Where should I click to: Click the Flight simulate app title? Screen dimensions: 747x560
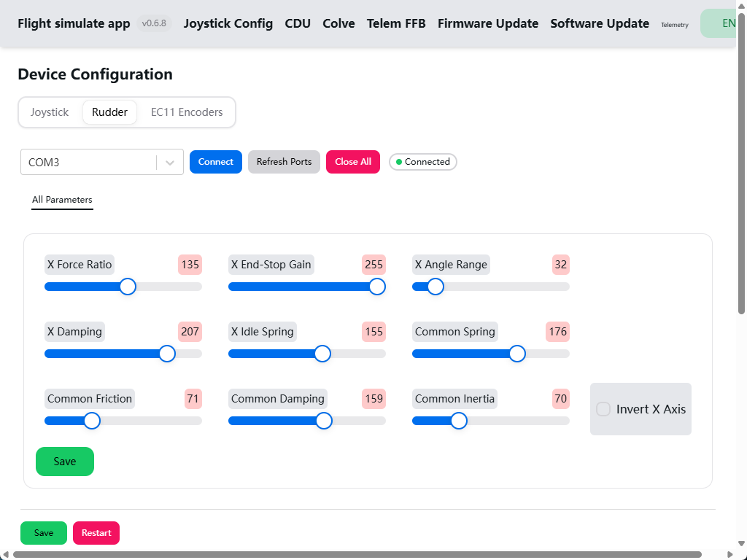(x=74, y=23)
